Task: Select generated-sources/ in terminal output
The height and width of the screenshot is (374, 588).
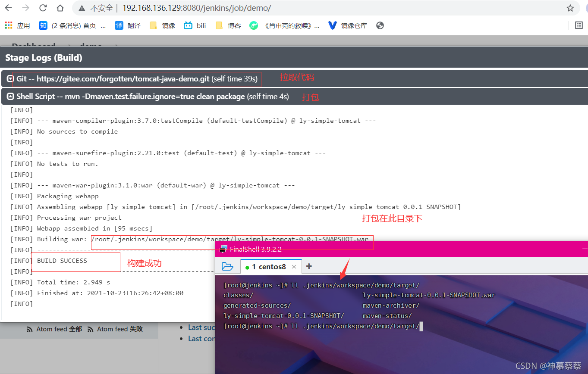Action: [x=257, y=305]
